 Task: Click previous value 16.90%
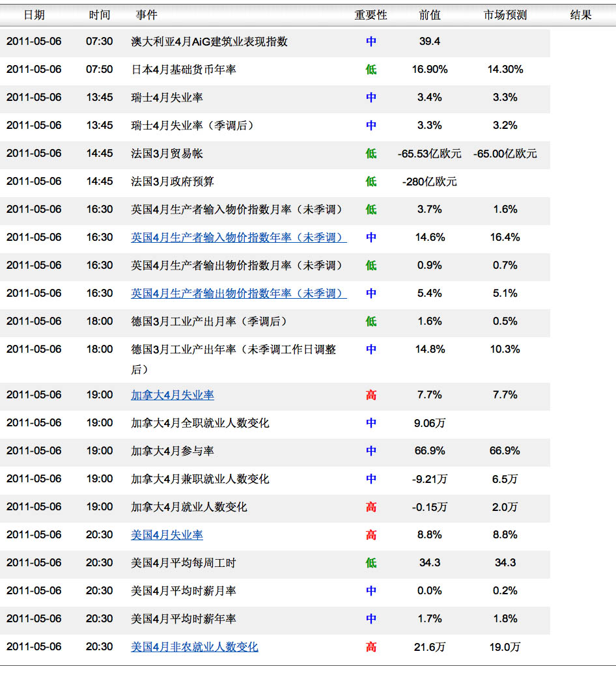point(430,70)
